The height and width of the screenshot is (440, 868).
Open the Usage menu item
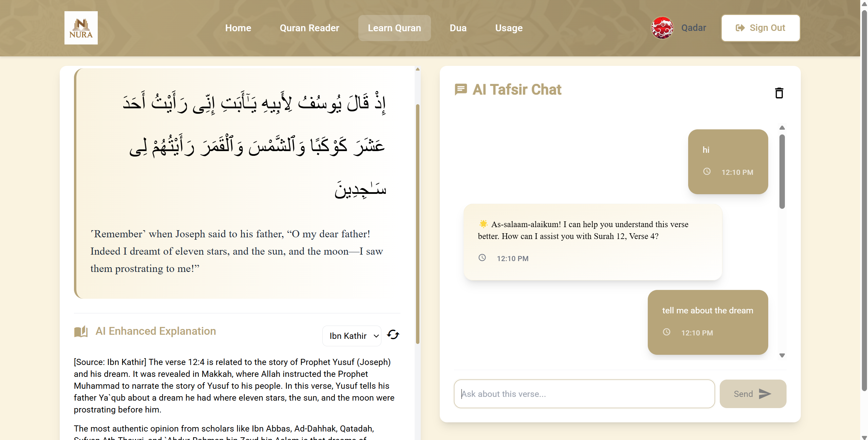pos(509,28)
